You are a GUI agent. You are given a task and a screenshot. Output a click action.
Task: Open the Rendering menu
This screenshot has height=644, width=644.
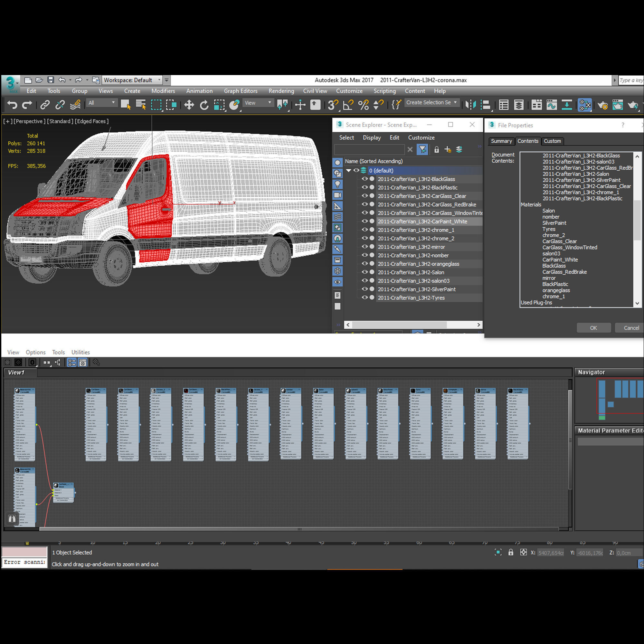coord(281,91)
